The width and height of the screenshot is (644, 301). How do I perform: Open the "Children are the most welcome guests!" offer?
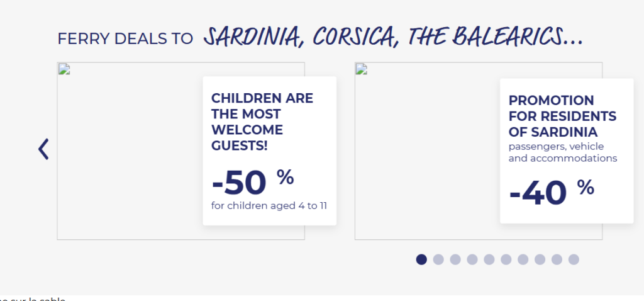(x=262, y=122)
